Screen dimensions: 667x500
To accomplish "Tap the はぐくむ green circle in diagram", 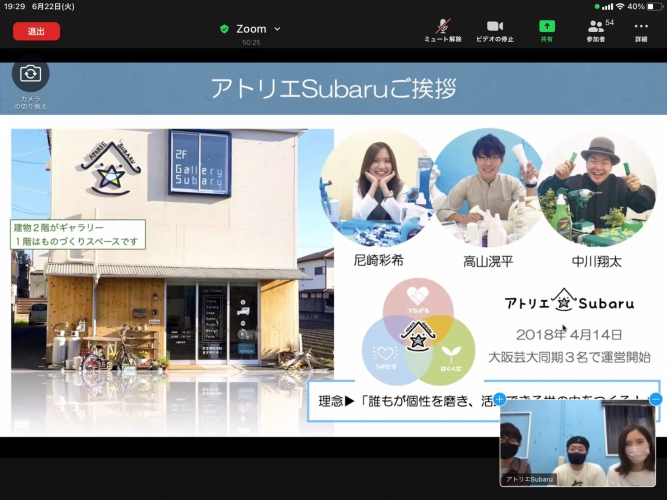I will 451,357.
